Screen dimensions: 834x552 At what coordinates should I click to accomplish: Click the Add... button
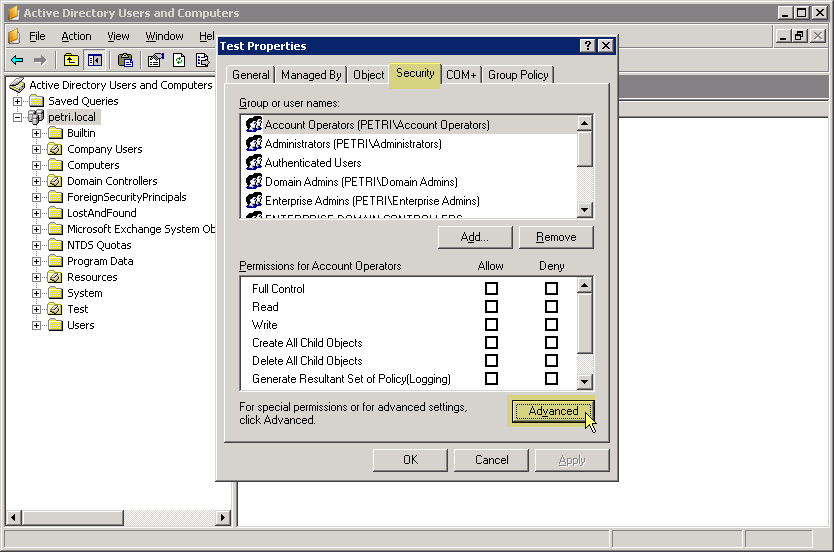[474, 237]
